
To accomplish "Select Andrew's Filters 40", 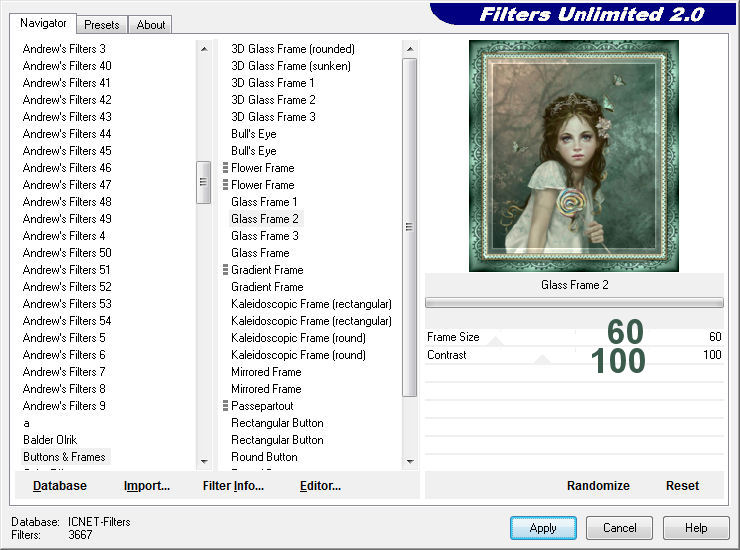I will pos(67,66).
